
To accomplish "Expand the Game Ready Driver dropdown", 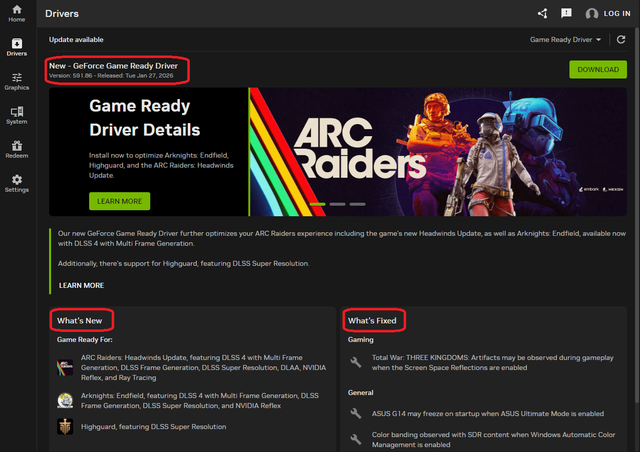I will 565,40.
